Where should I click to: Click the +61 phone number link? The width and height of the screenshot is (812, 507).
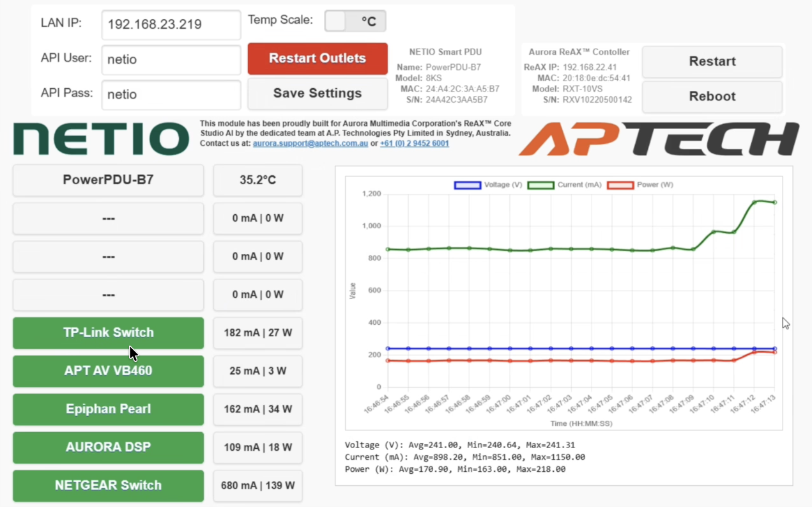pyautogui.click(x=414, y=144)
